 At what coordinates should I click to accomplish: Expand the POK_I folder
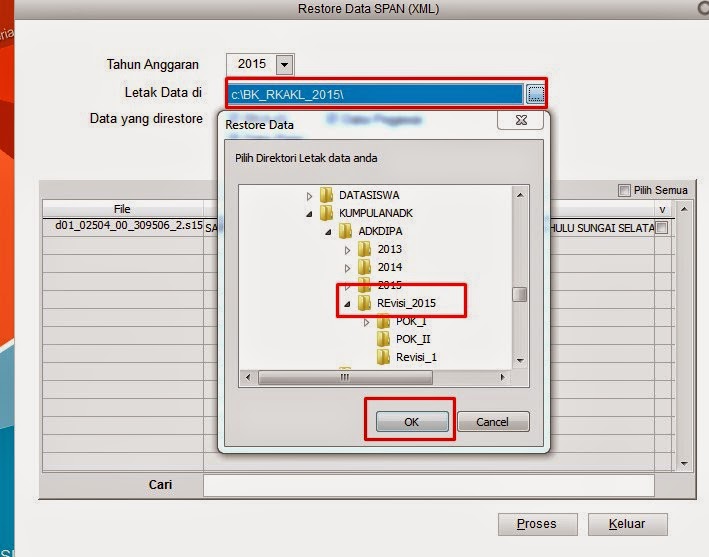click(366, 322)
